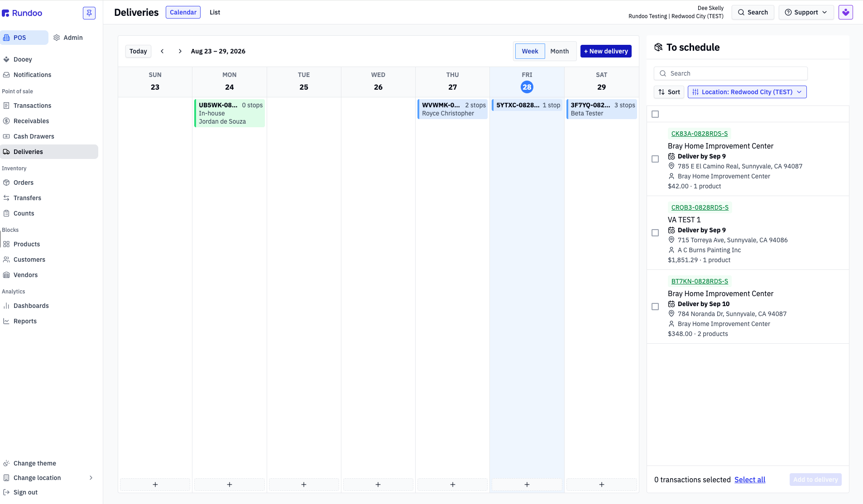
Task: Add delivery on Sunday 23 plus
Action: pos(155,485)
